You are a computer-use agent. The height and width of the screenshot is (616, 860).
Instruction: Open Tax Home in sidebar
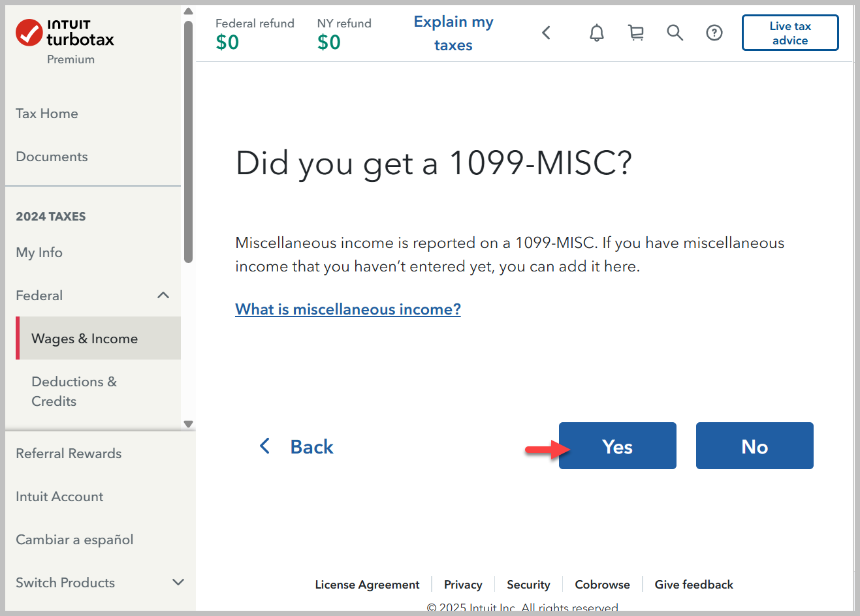pyautogui.click(x=47, y=114)
